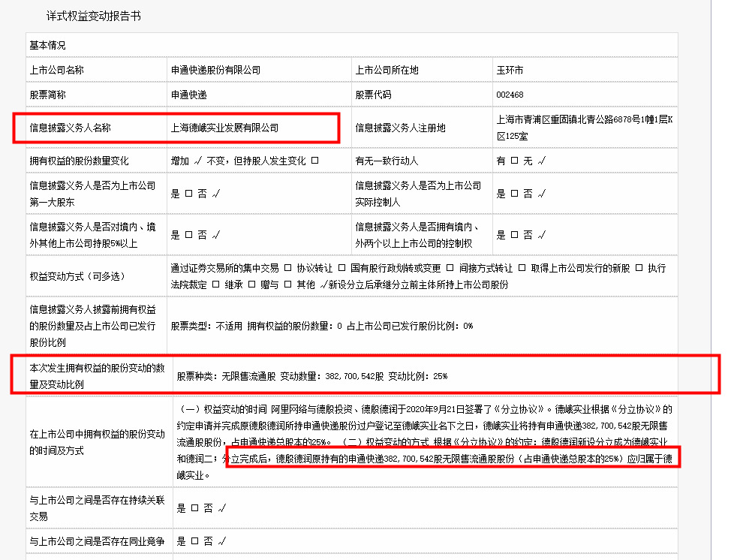Tick the 赠与 checkbox

tap(287, 284)
